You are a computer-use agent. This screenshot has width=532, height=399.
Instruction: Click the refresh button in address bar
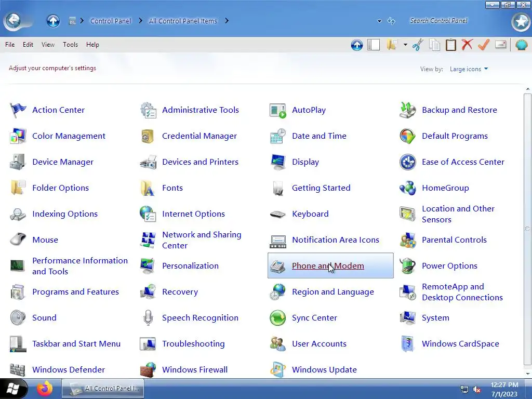click(x=391, y=21)
